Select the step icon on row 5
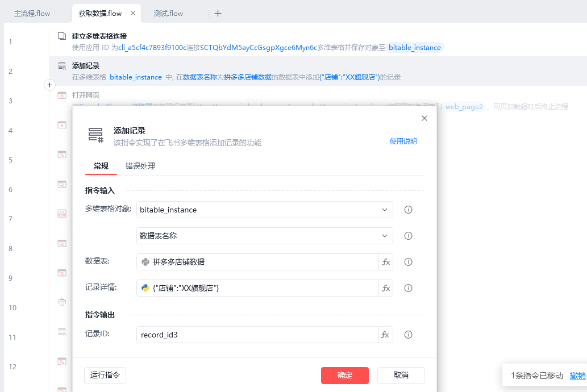The width and height of the screenshot is (587, 392). pos(62,155)
